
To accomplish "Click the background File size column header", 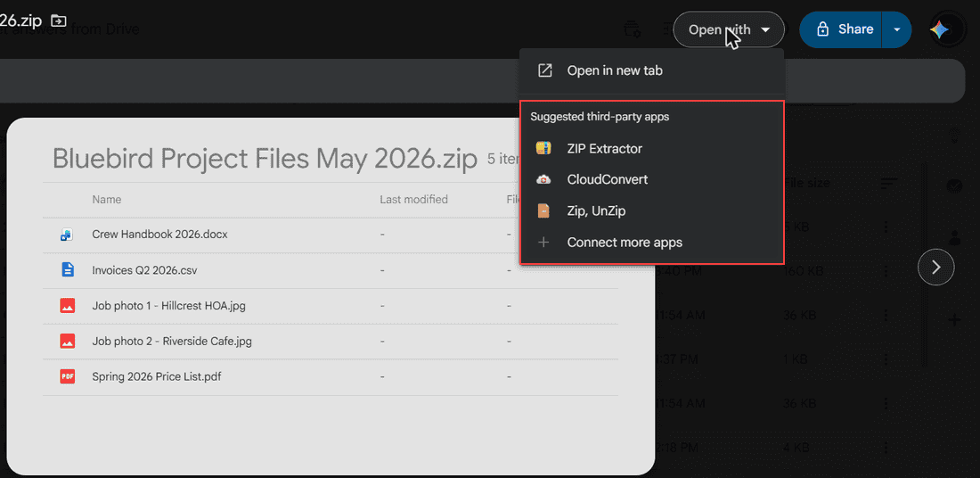I will [x=807, y=184].
